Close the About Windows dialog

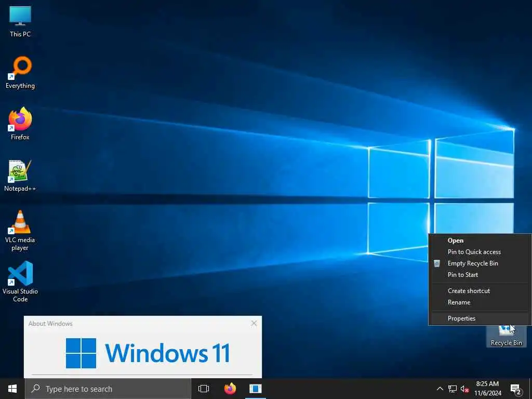[x=254, y=323]
